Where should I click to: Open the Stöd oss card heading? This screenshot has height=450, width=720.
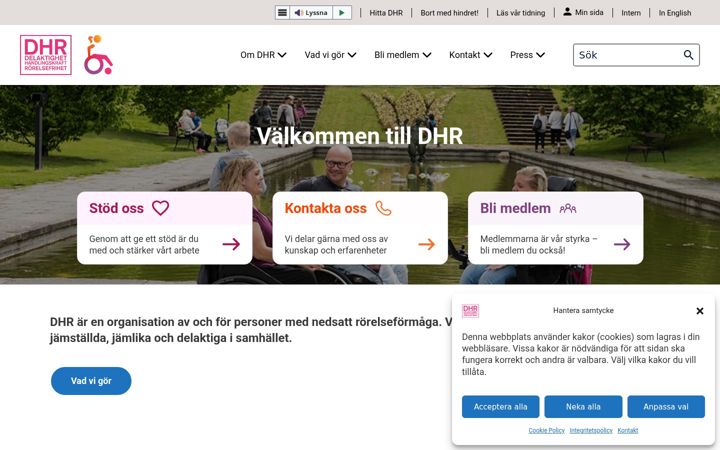click(x=116, y=208)
